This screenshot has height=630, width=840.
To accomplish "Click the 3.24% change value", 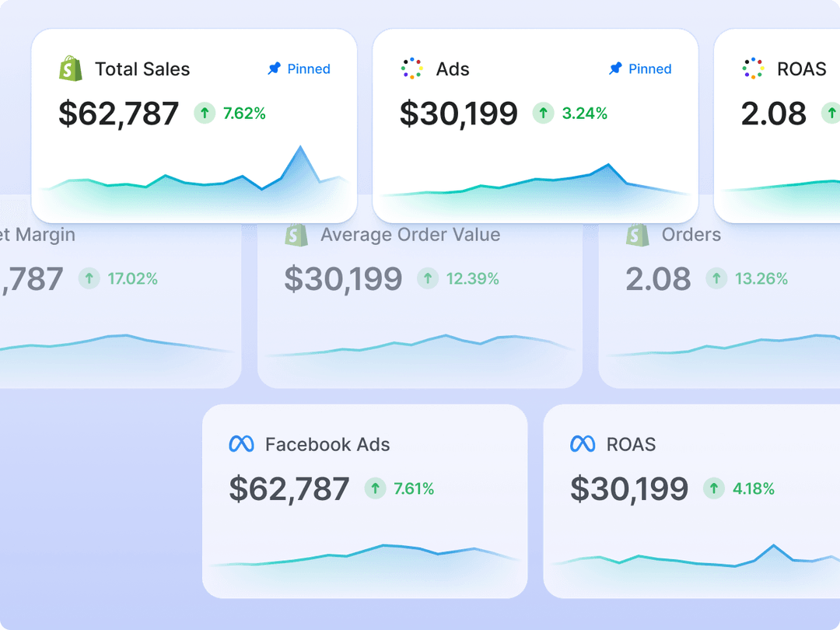I will click(584, 114).
